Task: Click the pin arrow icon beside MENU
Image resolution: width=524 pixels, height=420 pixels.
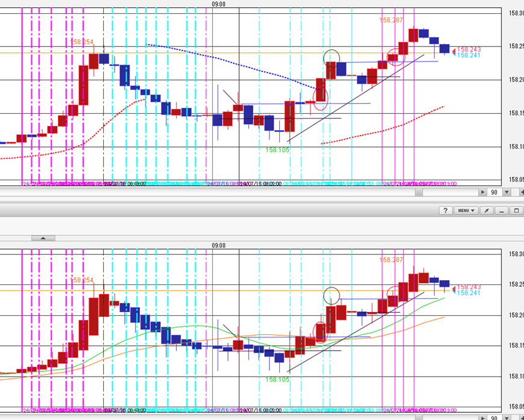Action: [486, 210]
